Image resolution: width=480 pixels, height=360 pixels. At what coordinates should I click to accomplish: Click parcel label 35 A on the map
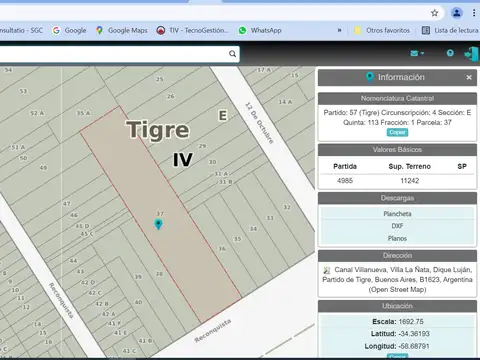click(x=83, y=113)
